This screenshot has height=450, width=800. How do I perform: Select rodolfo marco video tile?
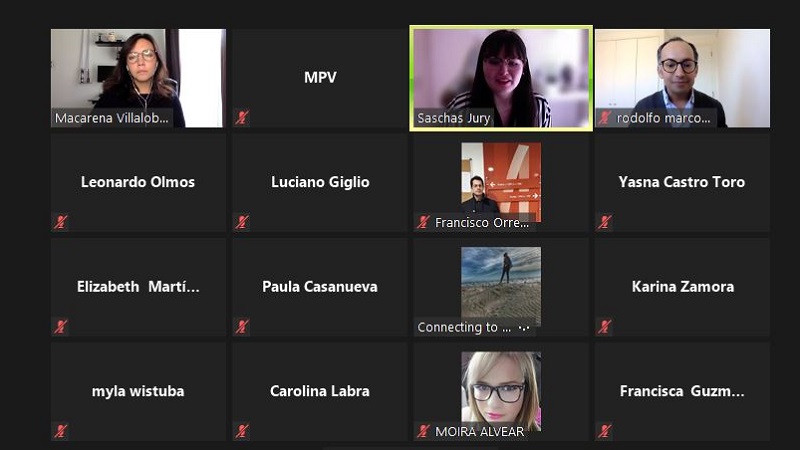683,78
